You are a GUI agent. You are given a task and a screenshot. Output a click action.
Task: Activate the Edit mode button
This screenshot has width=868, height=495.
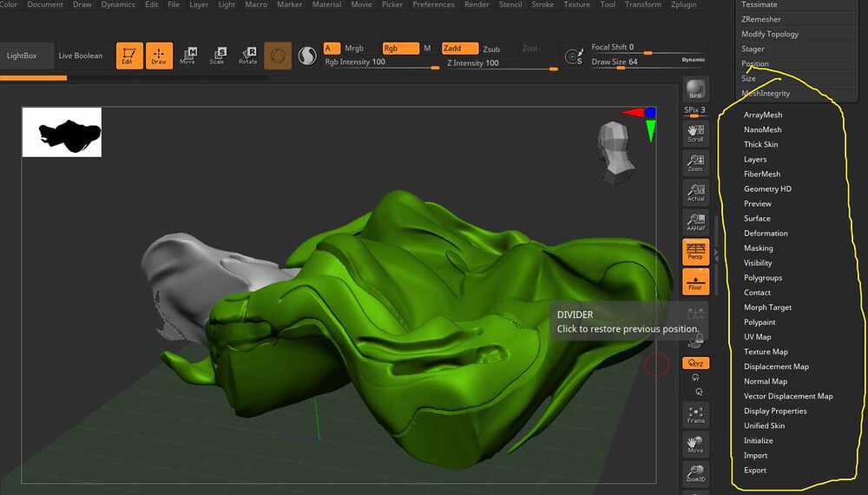click(x=130, y=56)
